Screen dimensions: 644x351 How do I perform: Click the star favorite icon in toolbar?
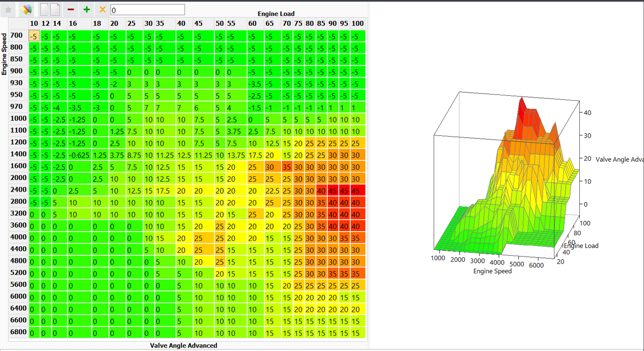[8, 9]
